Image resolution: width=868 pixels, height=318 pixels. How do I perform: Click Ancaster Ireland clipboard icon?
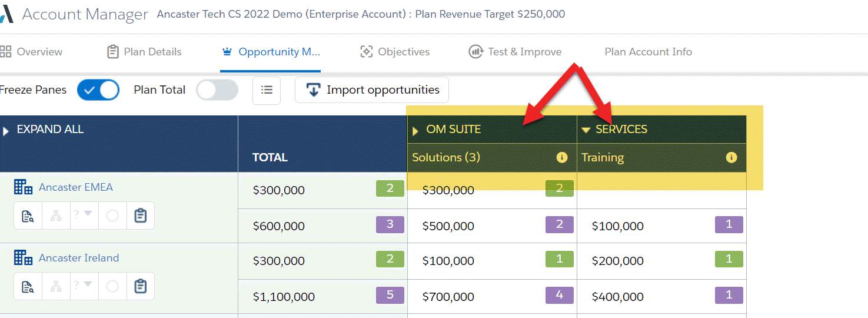click(x=140, y=287)
